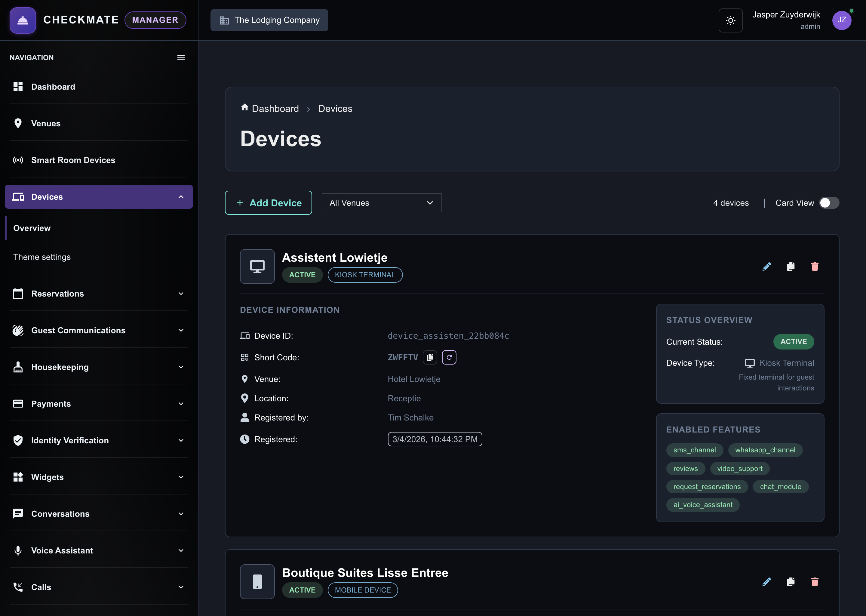This screenshot has width=866, height=616.
Task: Click the device ID device_assisten_22bb084c
Action: (448, 336)
